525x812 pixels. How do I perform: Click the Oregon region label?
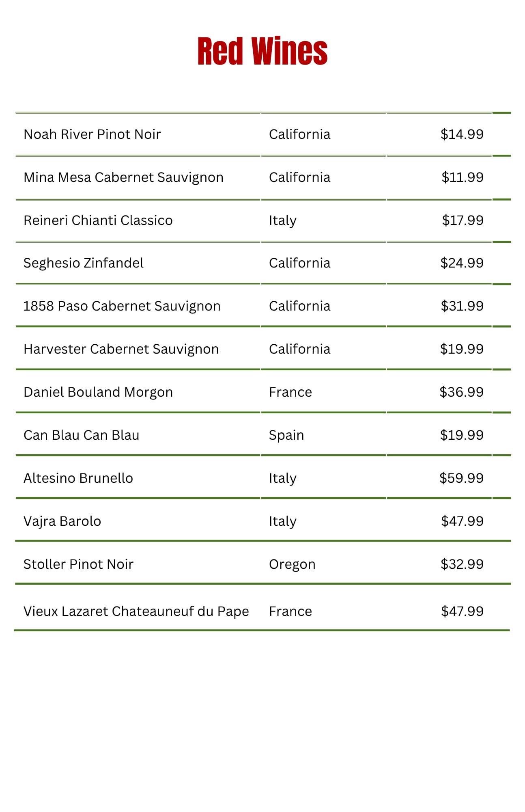[x=292, y=564]
